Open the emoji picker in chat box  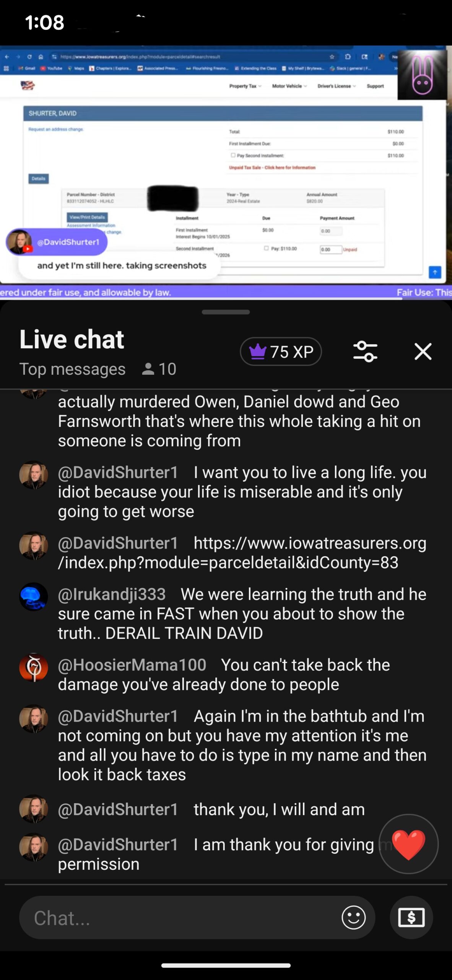(x=353, y=917)
